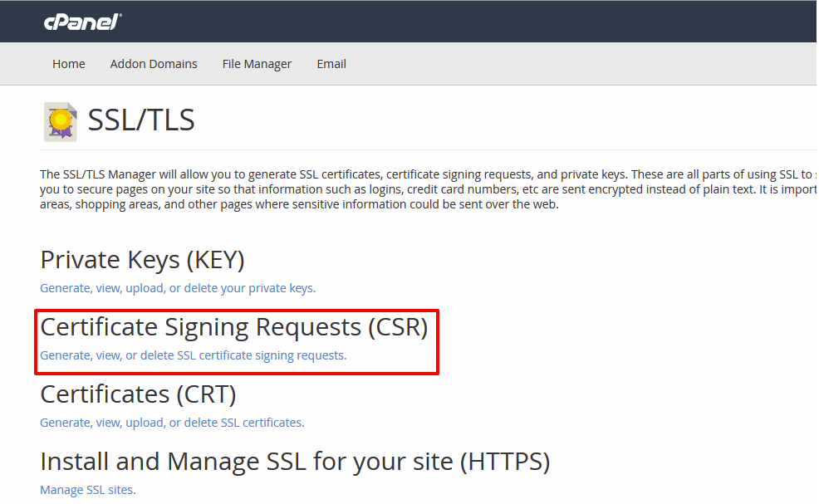The width and height of the screenshot is (819, 504).
Task: Click the SSL/TLS certificate ribbon icon
Action: (61, 122)
